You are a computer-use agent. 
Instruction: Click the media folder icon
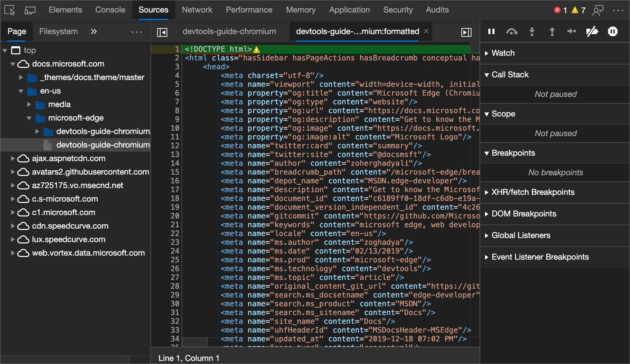(40, 105)
